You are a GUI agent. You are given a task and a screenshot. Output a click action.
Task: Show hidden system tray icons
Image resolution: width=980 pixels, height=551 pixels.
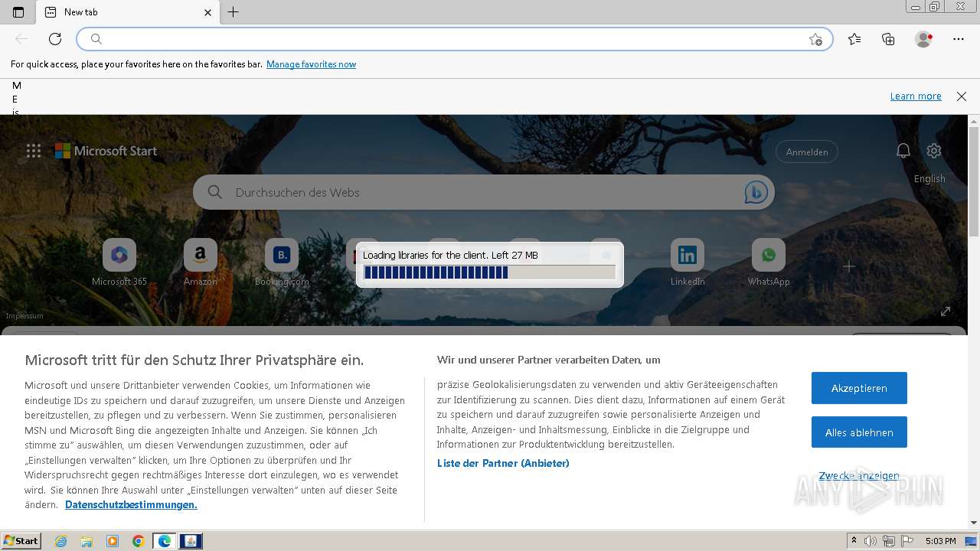tap(854, 541)
